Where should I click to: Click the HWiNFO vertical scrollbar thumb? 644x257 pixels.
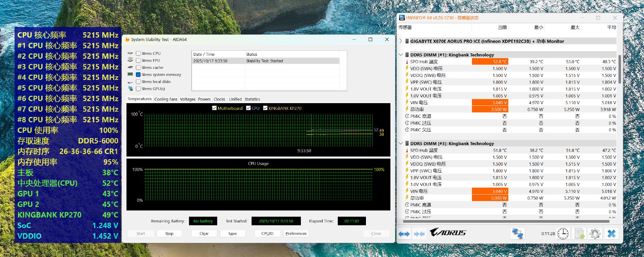pos(620,69)
